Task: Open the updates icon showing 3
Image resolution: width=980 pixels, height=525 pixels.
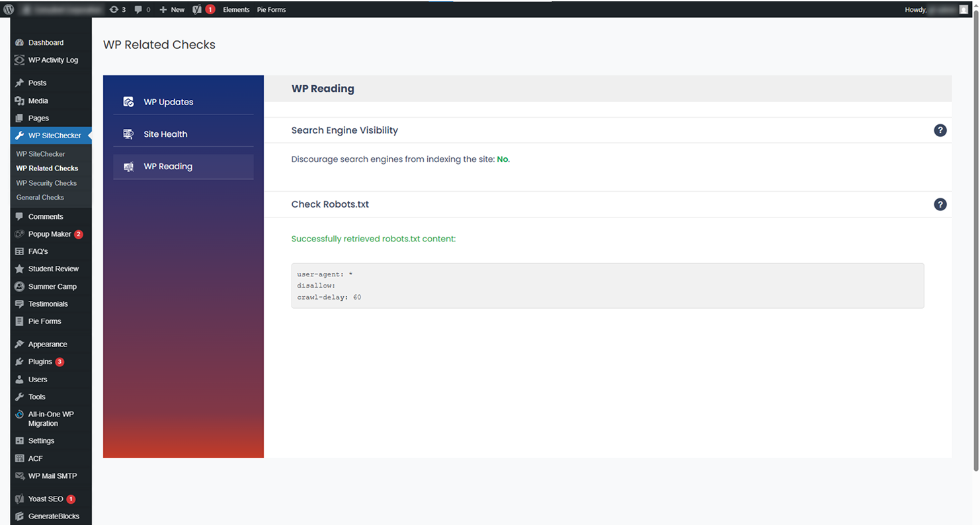Action: point(117,9)
